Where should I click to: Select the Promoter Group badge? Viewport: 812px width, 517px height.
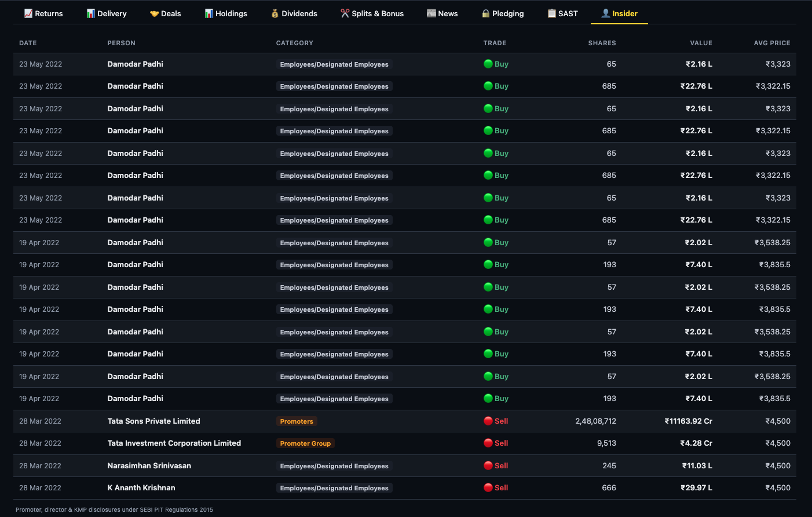[x=305, y=443]
